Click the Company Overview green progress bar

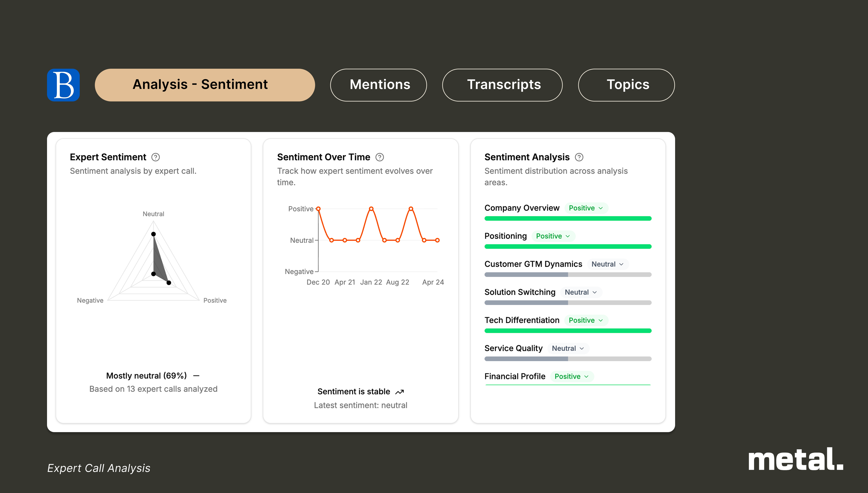[568, 218]
